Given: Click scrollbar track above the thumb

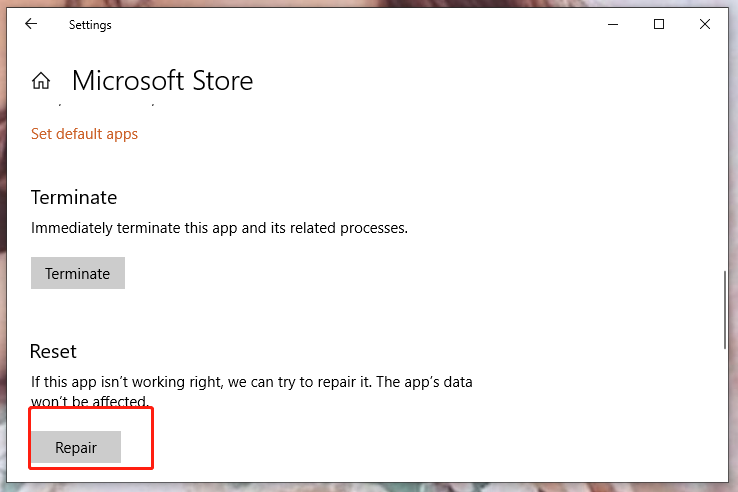Looking at the screenshot, I should coord(724,180).
